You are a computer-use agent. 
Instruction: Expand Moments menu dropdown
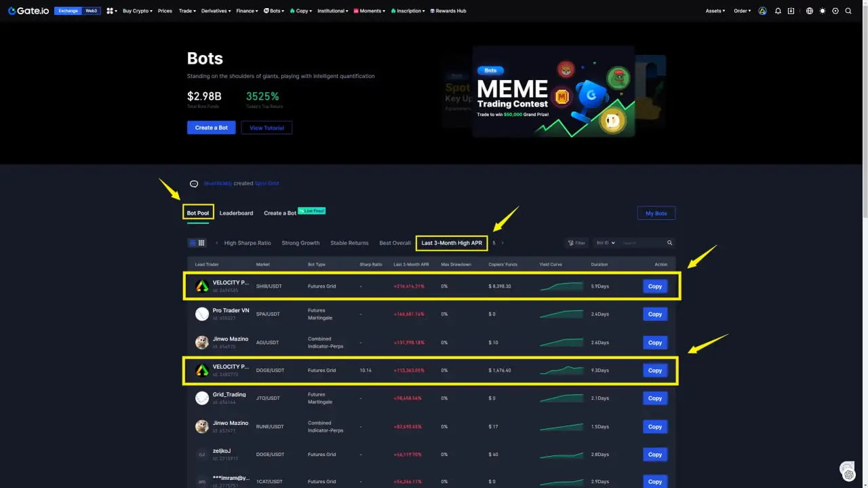[370, 11]
